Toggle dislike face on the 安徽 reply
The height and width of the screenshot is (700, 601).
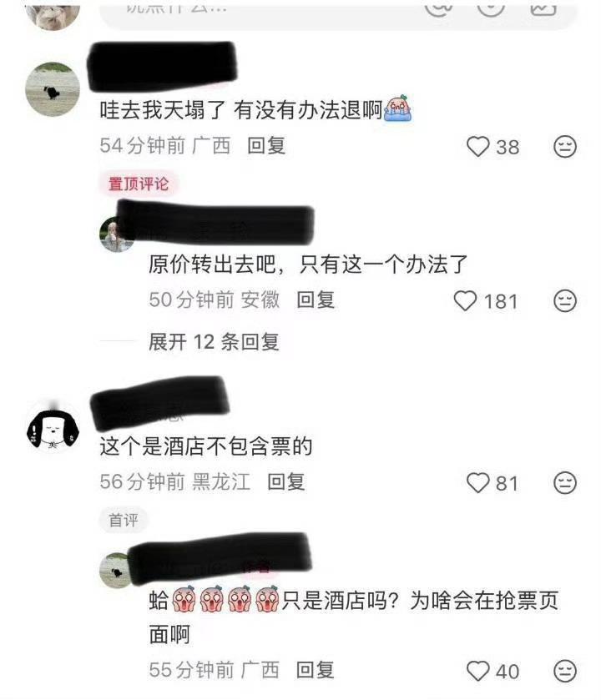click(x=565, y=300)
